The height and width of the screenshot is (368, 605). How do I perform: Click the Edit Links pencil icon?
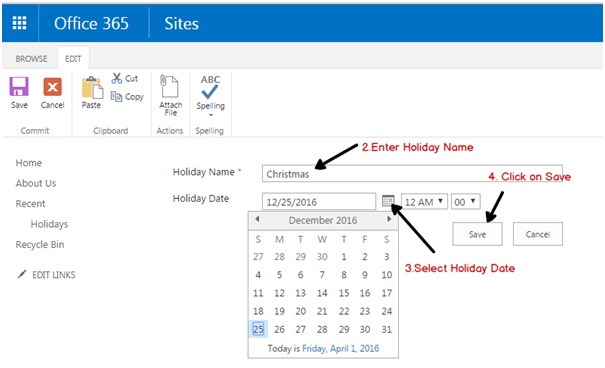click(22, 274)
